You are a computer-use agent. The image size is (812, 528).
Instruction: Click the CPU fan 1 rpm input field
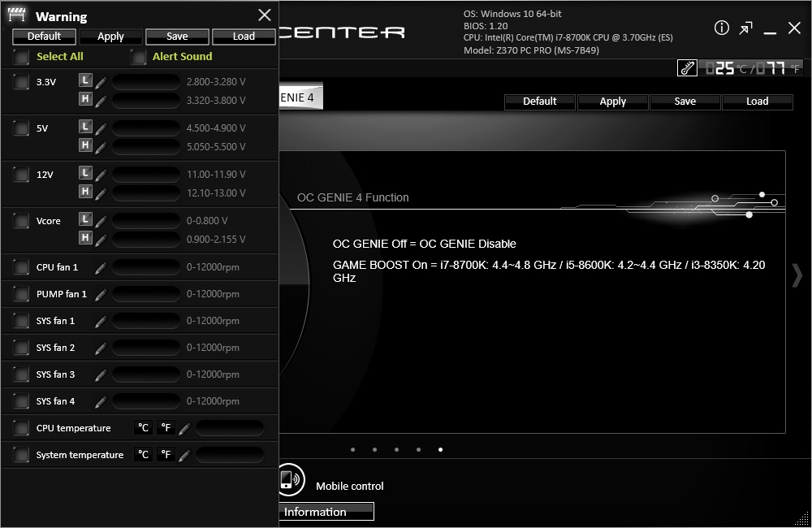[x=146, y=267]
